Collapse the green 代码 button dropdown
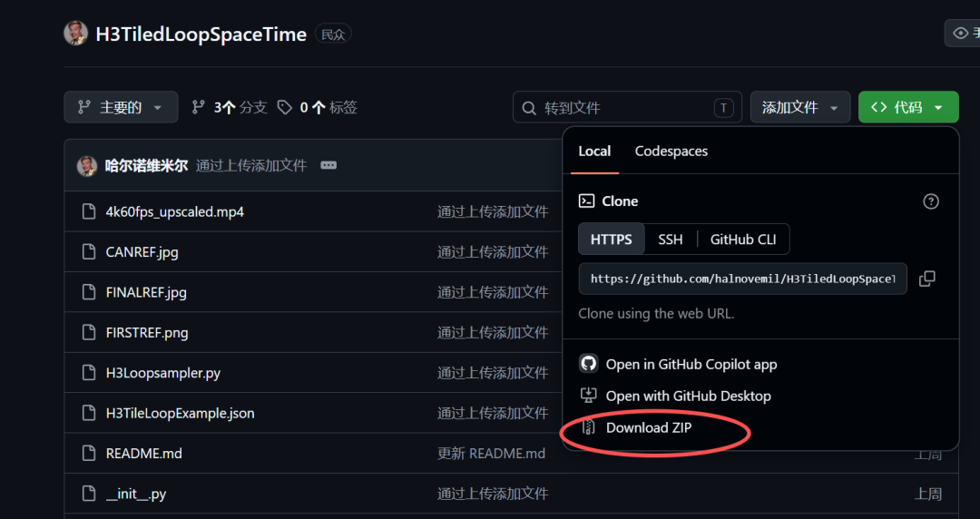Image resolution: width=980 pixels, height=519 pixels. click(908, 108)
